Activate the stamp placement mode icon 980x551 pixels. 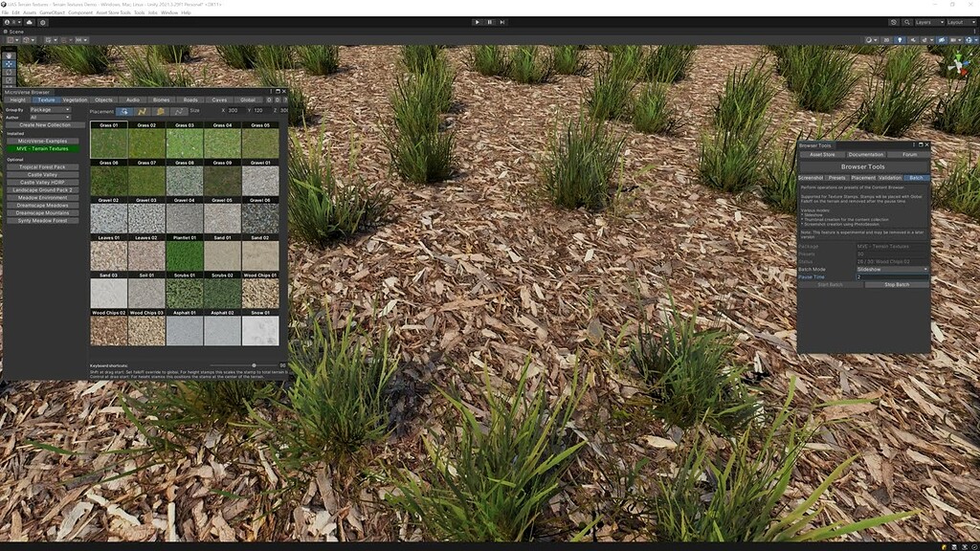(x=159, y=111)
